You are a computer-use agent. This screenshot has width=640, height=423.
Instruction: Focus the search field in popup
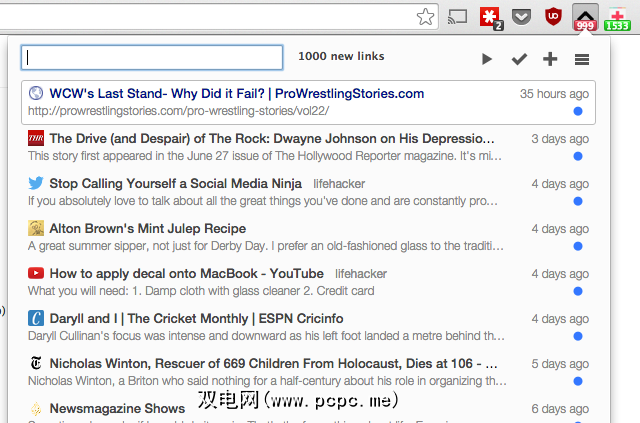pyautogui.click(x=152, y=58)
